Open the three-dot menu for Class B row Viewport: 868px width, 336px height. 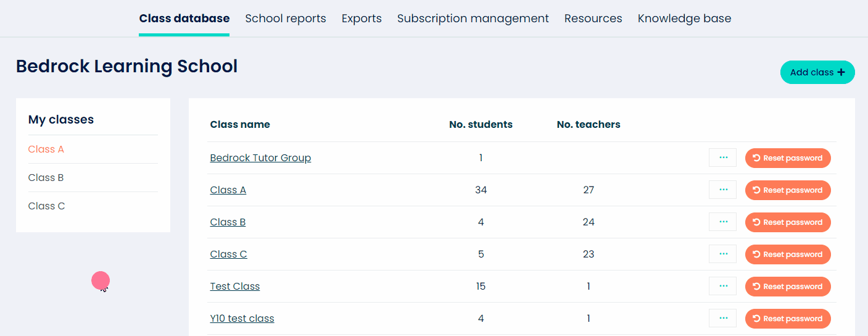pyautogui.click(x=722, y=222)
